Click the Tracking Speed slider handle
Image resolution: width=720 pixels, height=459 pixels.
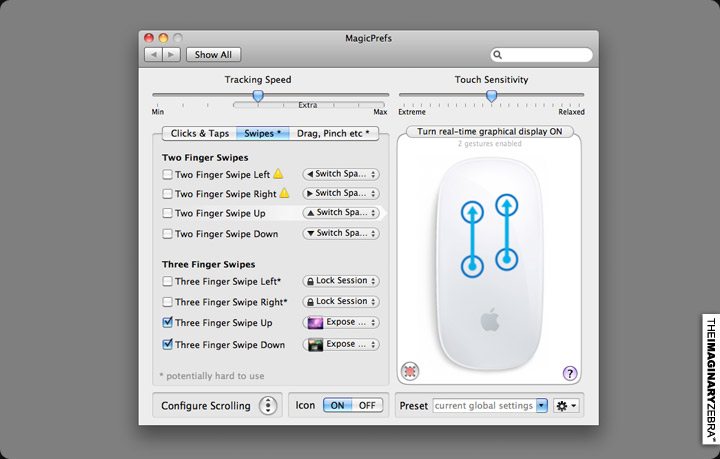[258, 96]
